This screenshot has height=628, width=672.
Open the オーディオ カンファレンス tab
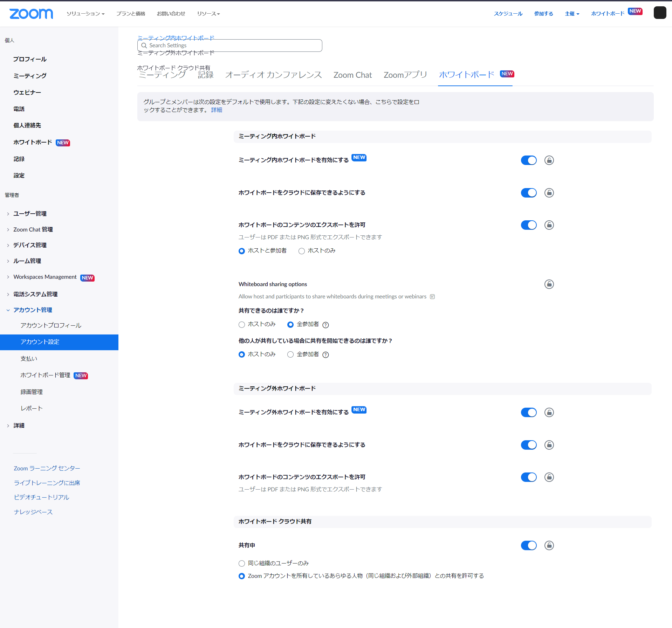[273, 75]
